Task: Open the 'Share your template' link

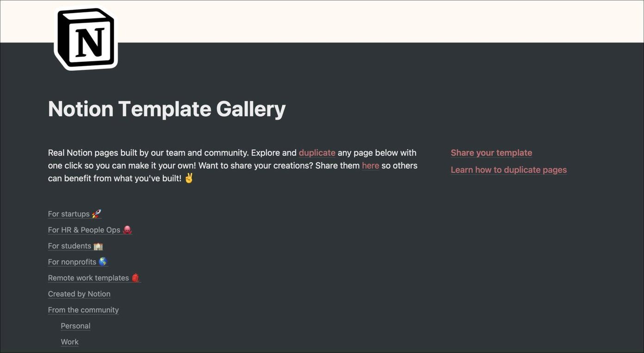Action: click(491, 153)
